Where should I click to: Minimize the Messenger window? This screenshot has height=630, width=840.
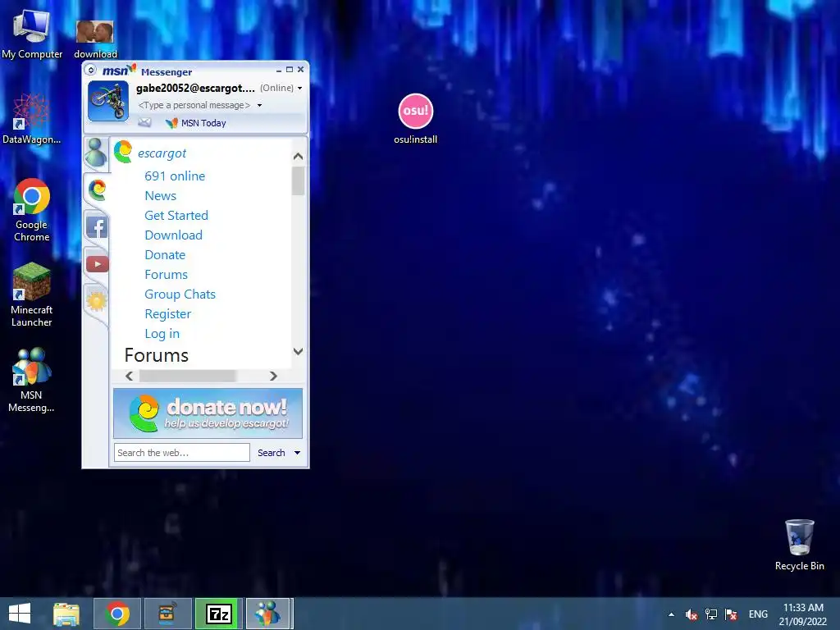pyautogui.click(x=279, y=71)
